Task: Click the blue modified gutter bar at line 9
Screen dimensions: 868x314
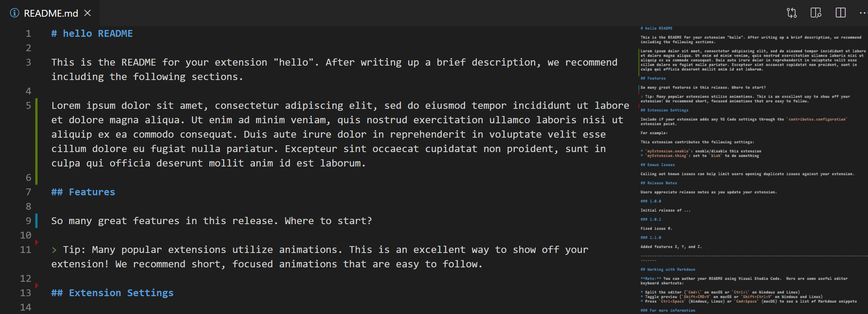Action: click(36, 221)
